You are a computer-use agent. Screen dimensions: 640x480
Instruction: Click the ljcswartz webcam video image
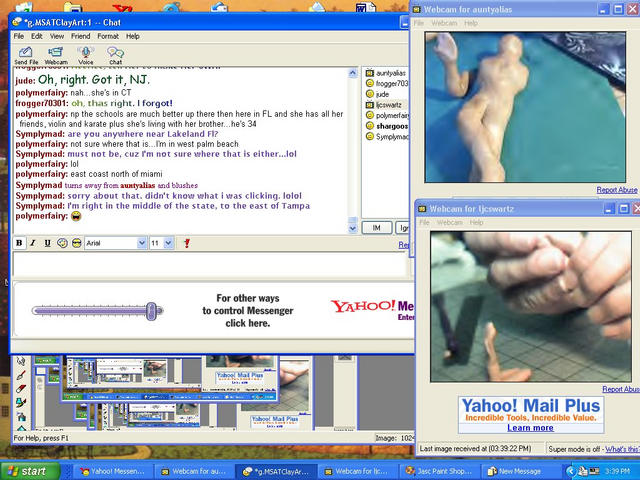click(531, 307)
